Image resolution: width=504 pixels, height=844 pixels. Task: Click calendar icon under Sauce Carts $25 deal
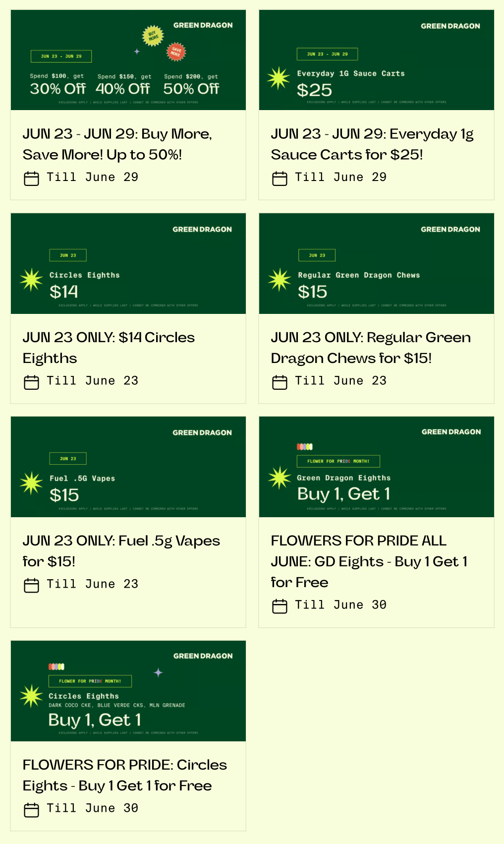pyautogui.click(x=280, y=179)
